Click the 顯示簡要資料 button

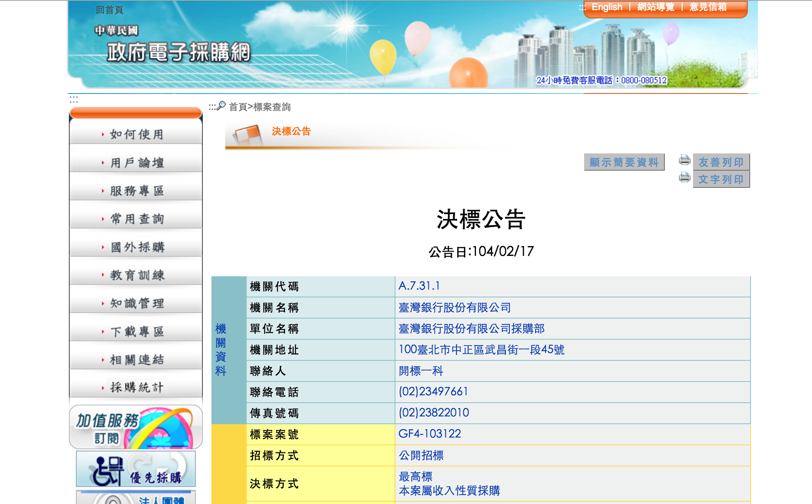[x=624, y=162]
